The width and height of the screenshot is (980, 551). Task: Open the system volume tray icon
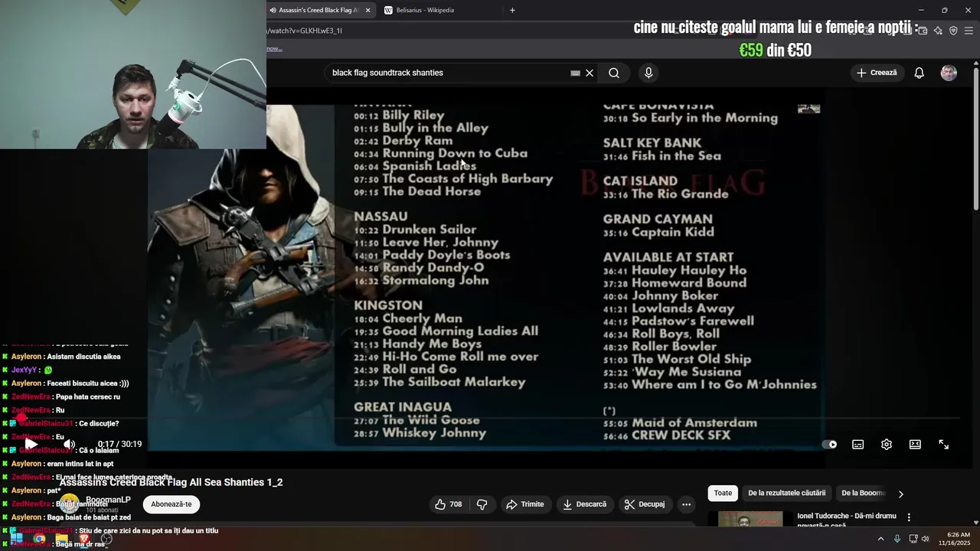(925, 539)
